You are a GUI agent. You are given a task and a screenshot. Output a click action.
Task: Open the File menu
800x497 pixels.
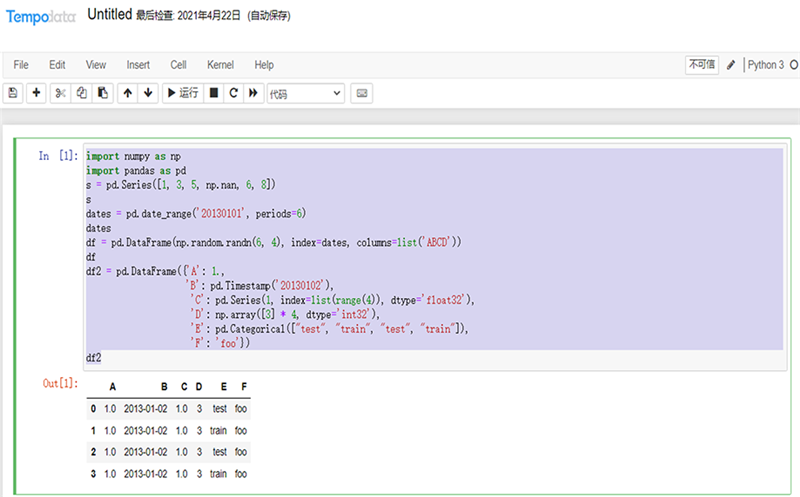click(21, 65)
